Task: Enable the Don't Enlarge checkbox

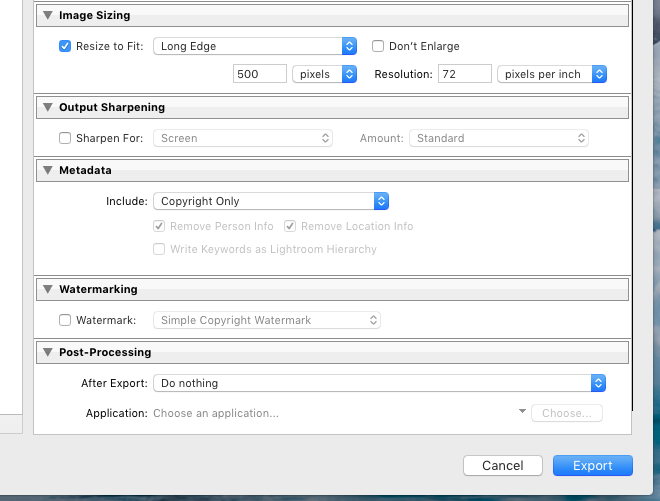Action: (378, 46)
